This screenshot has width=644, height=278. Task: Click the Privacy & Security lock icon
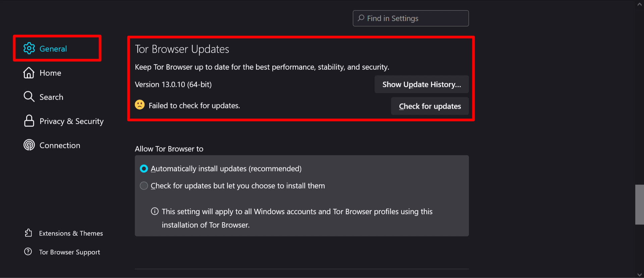(x=29, y=121)
